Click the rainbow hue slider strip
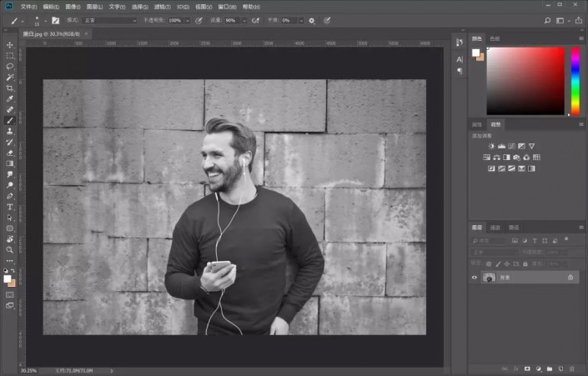This screenshot has height=376, width=588. tap(575, 81)
